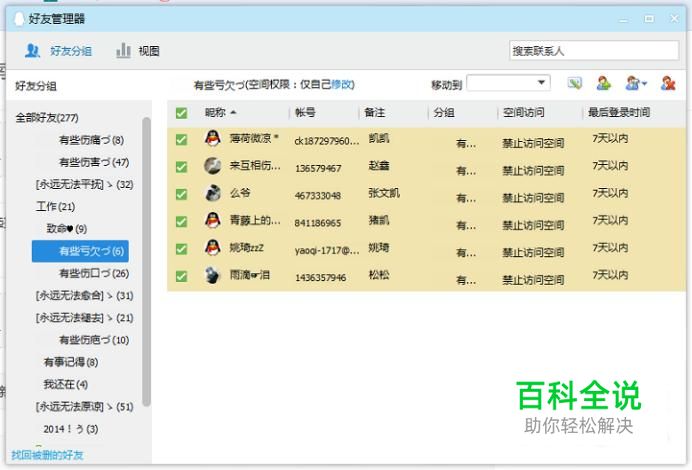692x470 pixels.
Task: Sort by the 最后登录时间 column header
Action: point(619,113)
